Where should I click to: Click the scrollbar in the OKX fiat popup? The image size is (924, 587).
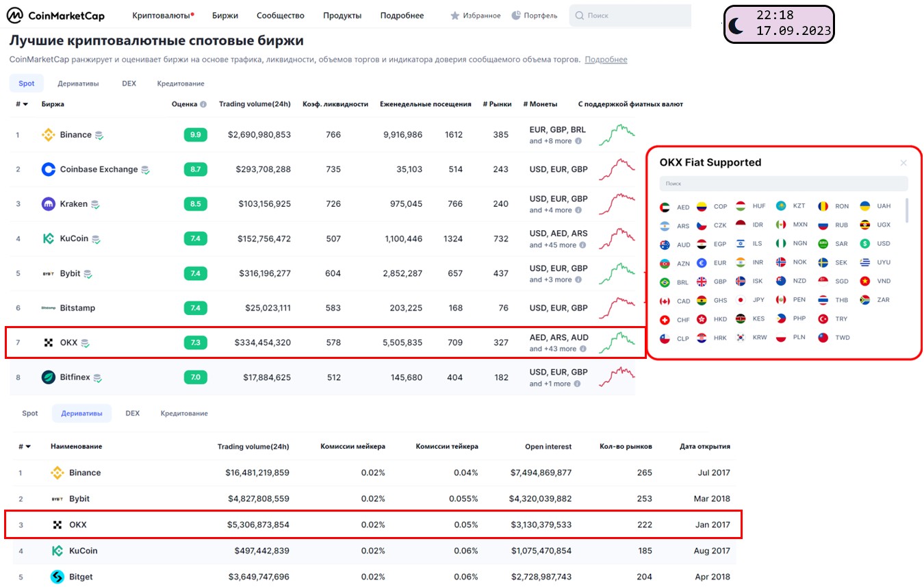click(908, 210)
